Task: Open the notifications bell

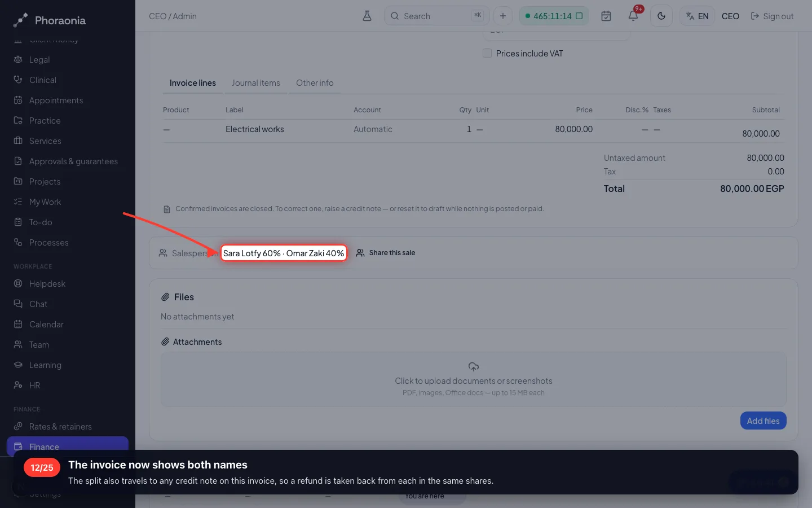Action: pyautogui.click(x=633, y=16)
